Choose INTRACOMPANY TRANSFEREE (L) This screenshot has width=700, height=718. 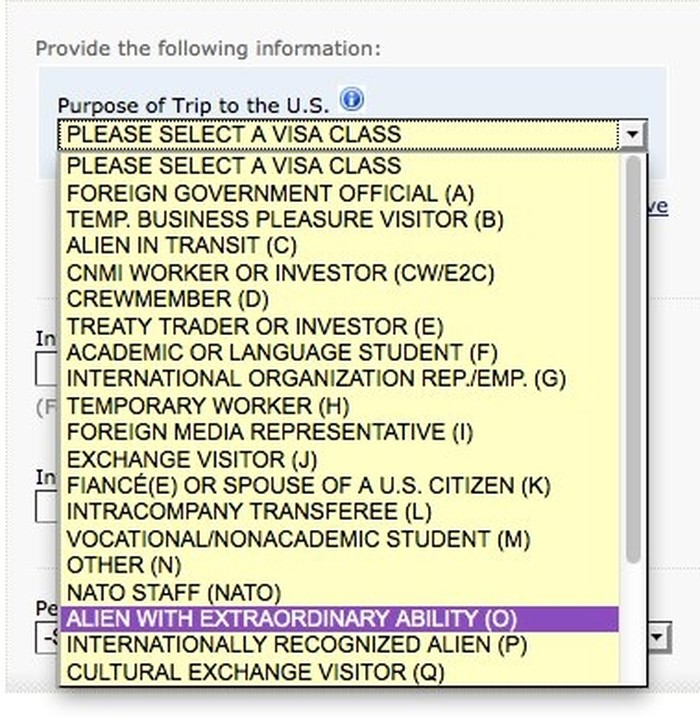point(339,512)
